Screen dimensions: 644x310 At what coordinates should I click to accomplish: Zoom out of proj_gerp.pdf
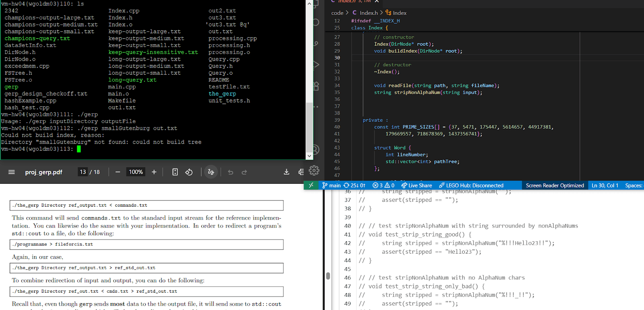point(118,172)
